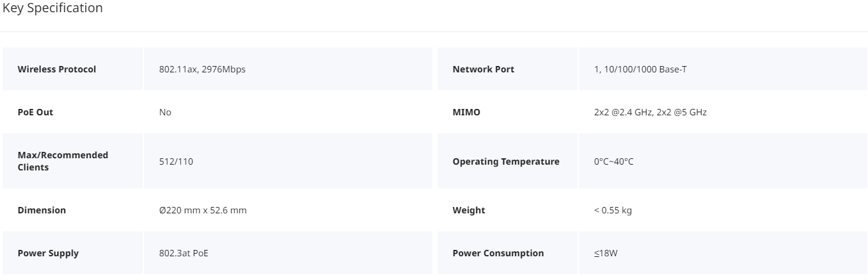Select the 802.3at PoE value
This screenshot has height=280, width=868.
184,253
